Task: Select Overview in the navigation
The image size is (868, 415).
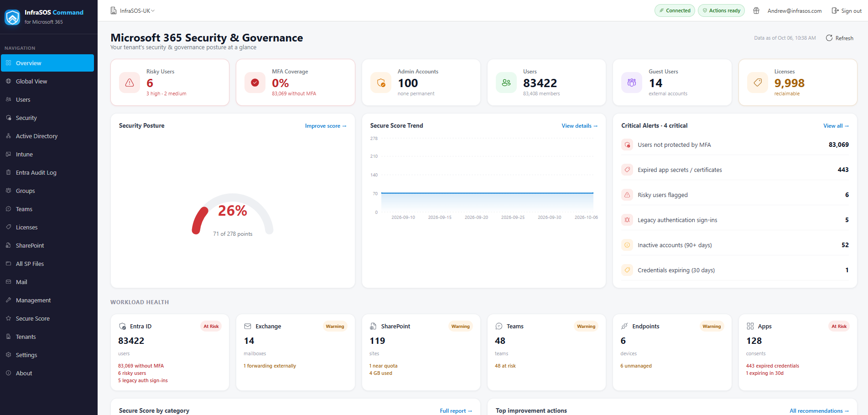Action: [x=47, y=63]
